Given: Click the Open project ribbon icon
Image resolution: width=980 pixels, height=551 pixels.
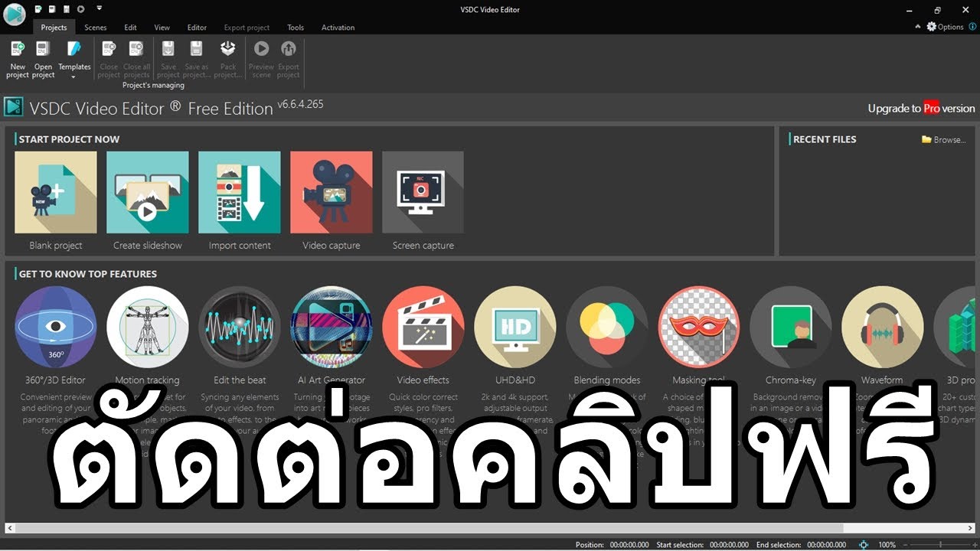Looking at the screenshot, I should click(43, 50).
